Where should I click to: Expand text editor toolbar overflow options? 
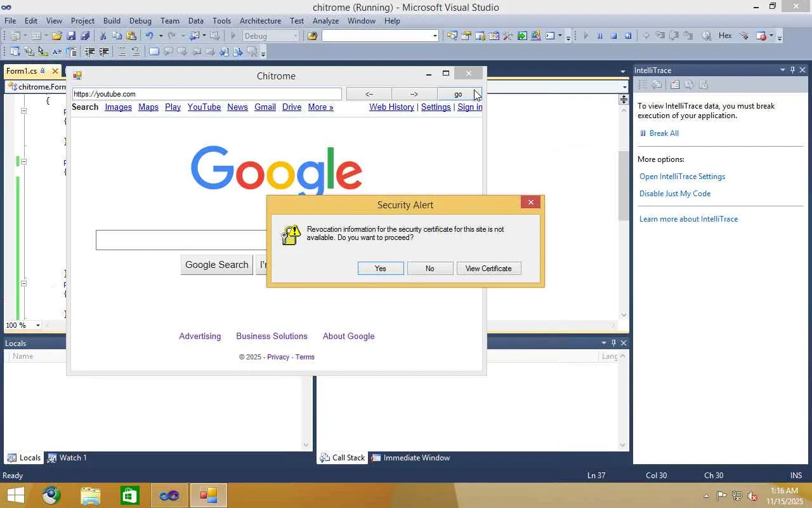pyautogui.click(x=263, y=52)
